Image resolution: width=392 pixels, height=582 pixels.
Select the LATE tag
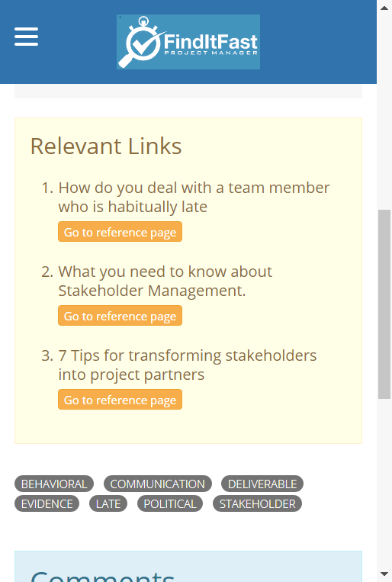tap(108, 503)
